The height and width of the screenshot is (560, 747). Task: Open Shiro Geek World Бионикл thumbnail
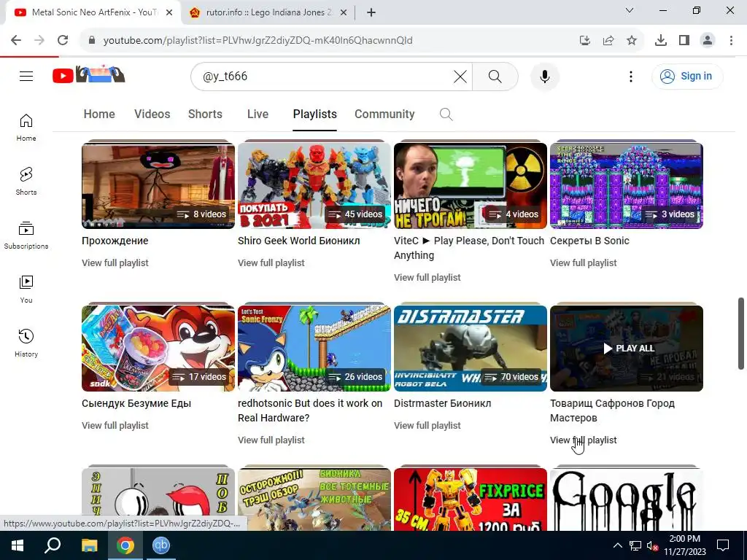(314, 186)
